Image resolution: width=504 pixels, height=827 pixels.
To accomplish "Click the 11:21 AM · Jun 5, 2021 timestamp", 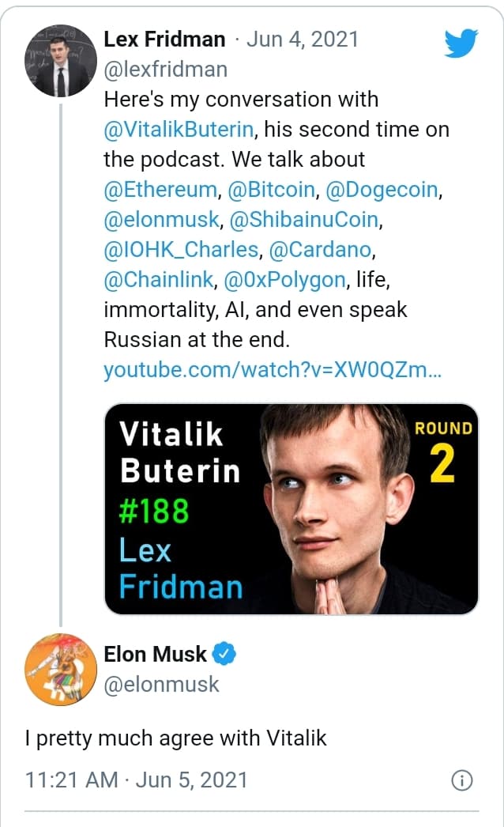I will (x=136, y=780).
